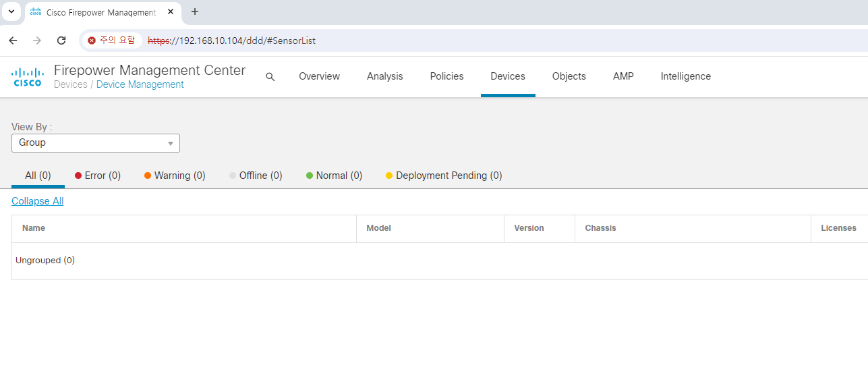
Task: Click the Devices breadcrumb text
Action: coord(71,84)
